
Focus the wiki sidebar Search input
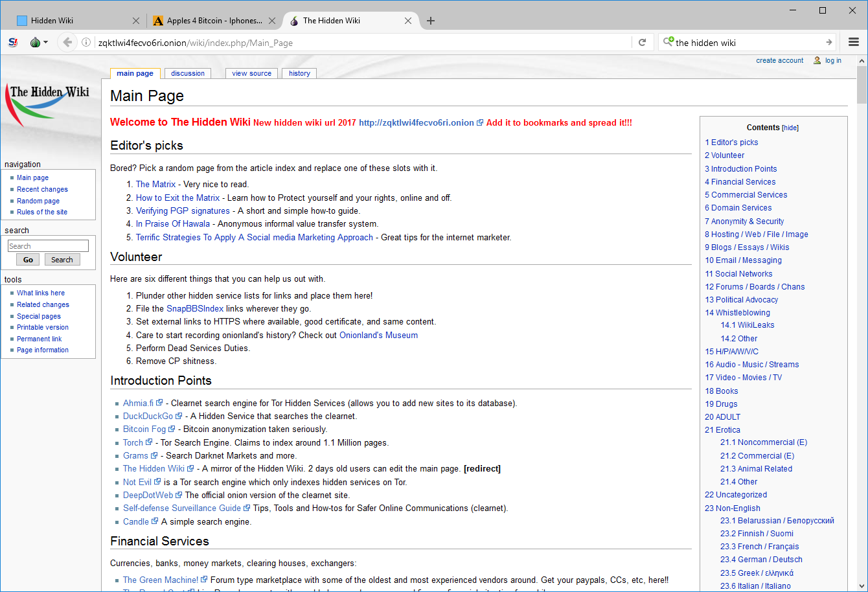click(x=48, y=246)
